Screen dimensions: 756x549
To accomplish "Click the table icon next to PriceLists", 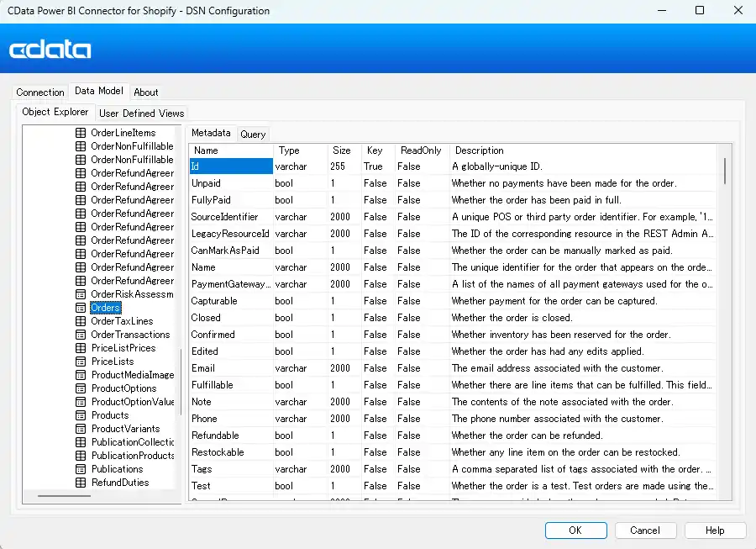I will (x=81, y=362).
